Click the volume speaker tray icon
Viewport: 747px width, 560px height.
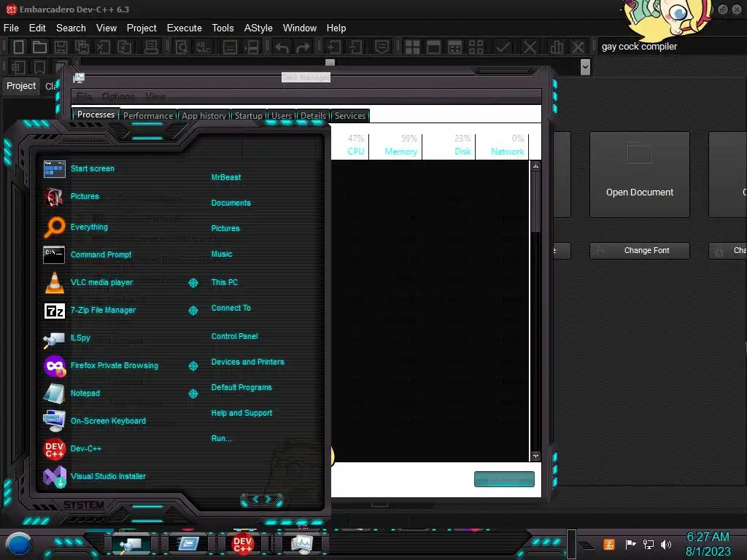(666, 544)
